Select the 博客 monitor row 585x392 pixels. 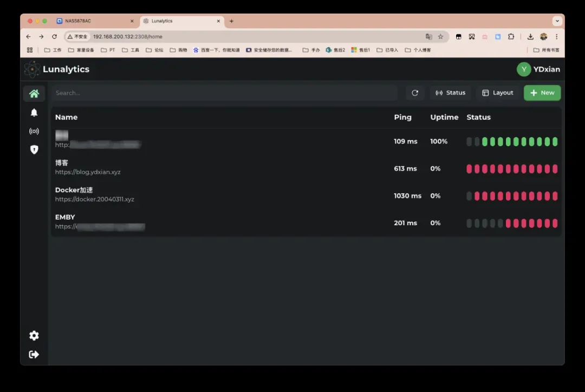[217, 168]
